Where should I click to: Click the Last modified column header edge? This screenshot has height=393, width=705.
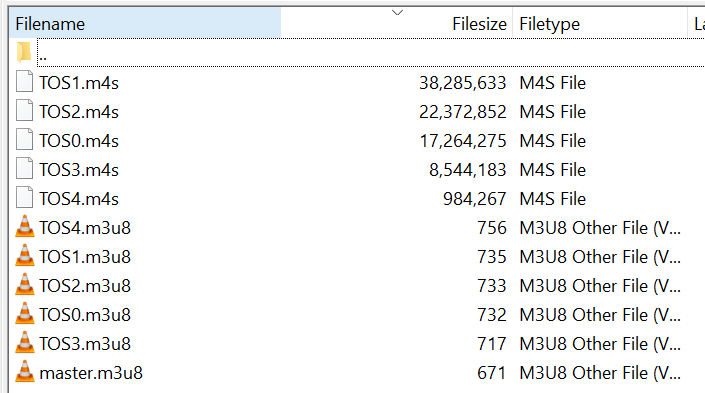point(697,23)
